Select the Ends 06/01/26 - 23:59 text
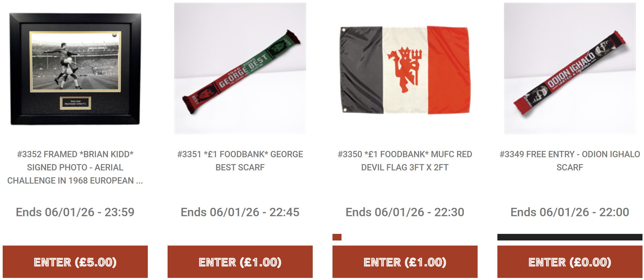 [75, 212]
